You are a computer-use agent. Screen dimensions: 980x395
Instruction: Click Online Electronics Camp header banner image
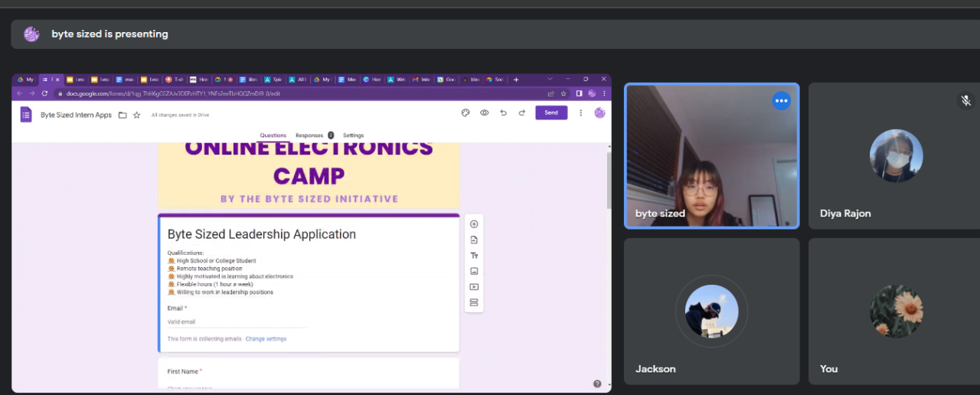[x=309, y=175]
